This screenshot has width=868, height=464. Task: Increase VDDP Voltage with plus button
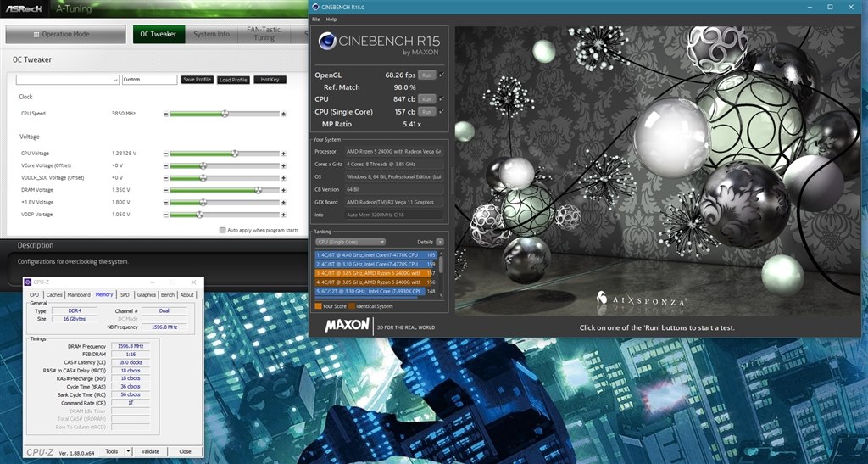[x=283, y=215]
